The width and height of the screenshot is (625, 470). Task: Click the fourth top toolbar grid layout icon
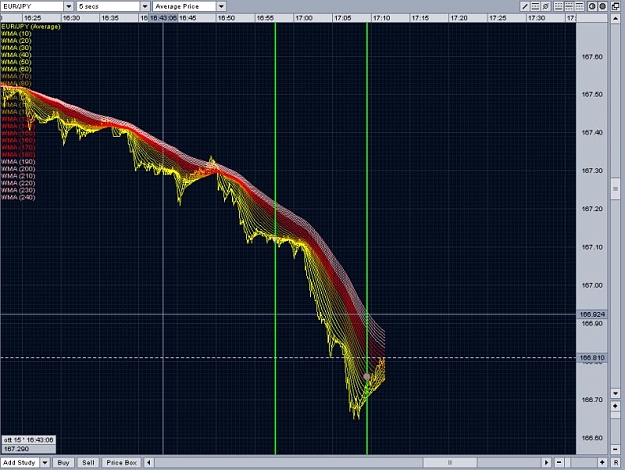pos(559,6)
